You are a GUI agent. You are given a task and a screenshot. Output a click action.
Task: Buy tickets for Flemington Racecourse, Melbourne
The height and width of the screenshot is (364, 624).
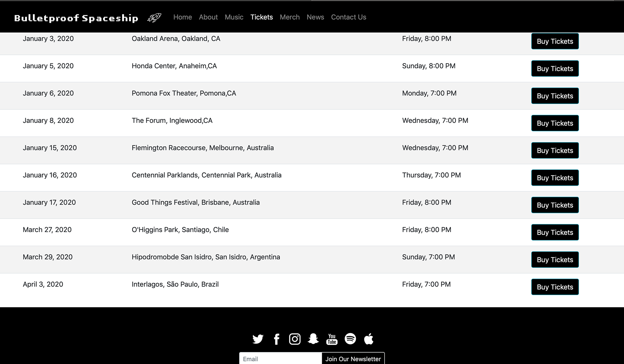[555, 150]
